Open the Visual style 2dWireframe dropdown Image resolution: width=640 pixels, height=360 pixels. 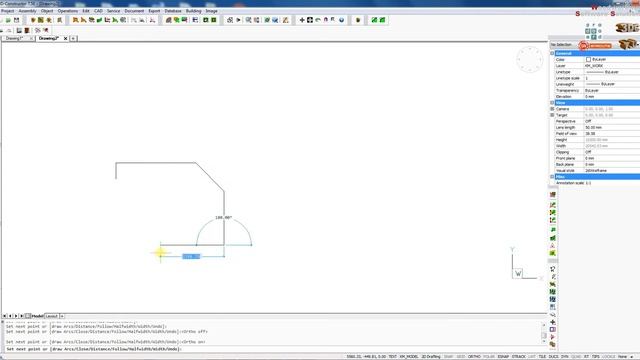[x=611, y=171]
